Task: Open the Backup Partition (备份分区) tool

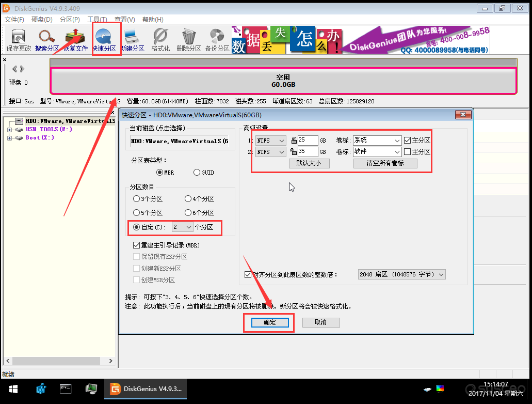Action: 217,40
